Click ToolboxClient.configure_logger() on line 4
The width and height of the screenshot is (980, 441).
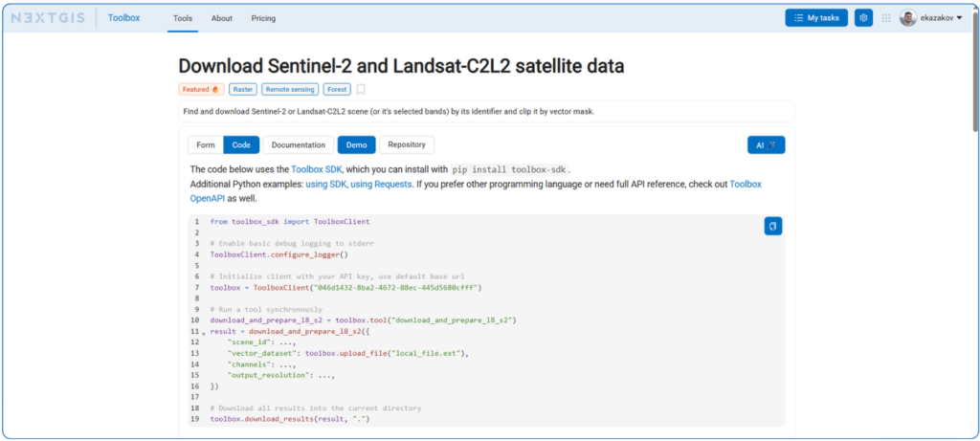tap(278, 254)
